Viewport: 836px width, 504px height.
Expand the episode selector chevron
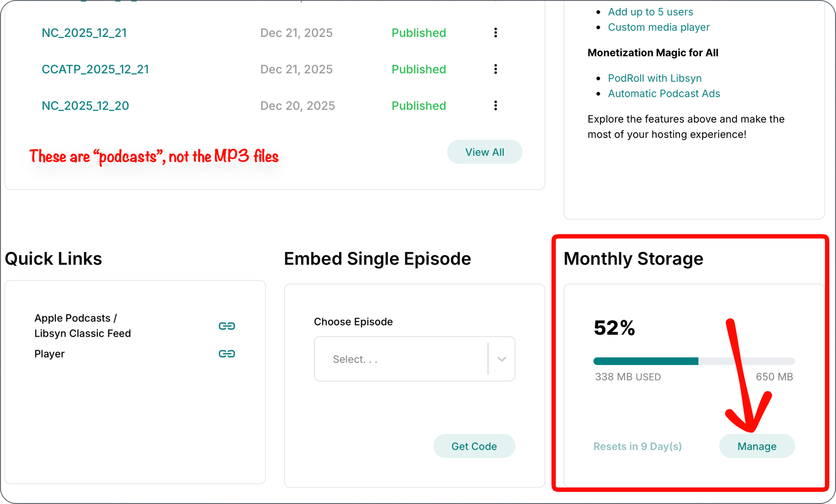(x=501, y=359)
